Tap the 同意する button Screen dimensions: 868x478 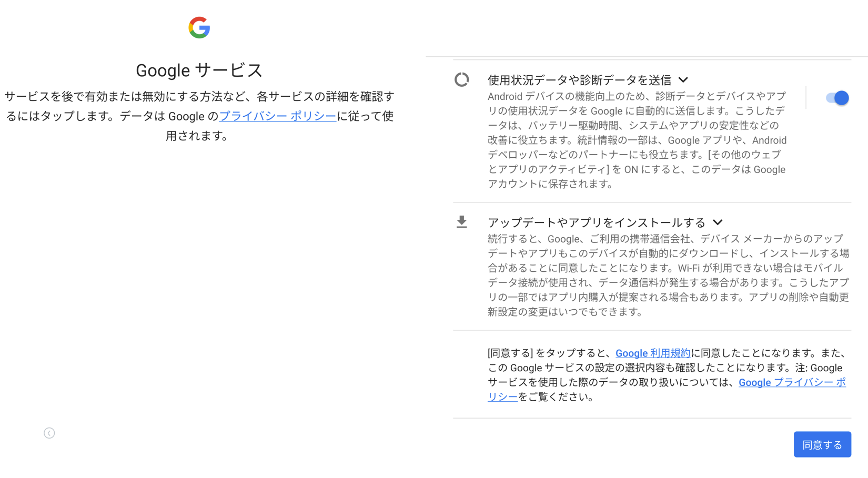[822, 444]
